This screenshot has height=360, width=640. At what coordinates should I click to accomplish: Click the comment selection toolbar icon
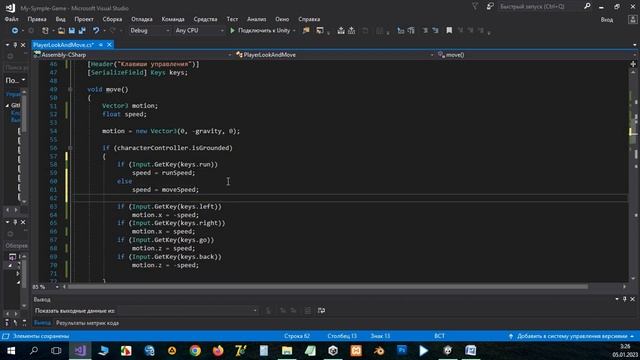tap(425, 31)
